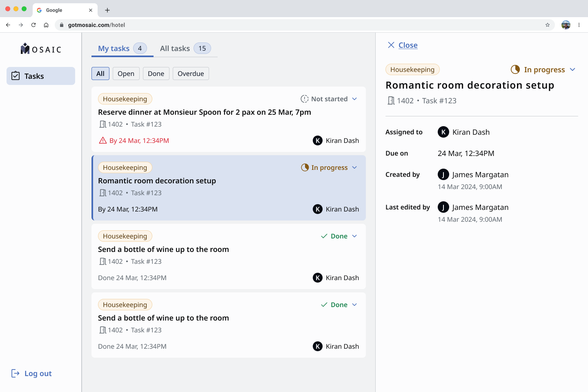Click the Done 24 Mar date on the last wine task
588x392 pixels.
point(132,346)
